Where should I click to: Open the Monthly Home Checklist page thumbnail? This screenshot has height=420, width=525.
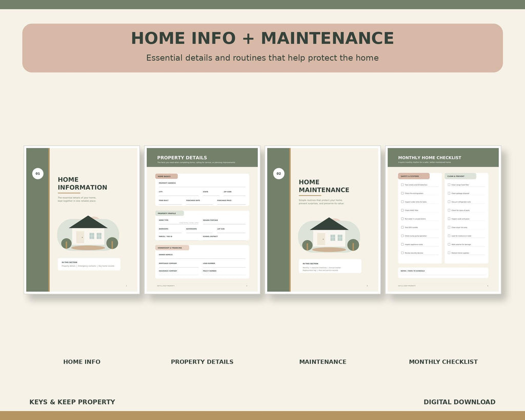(443, 219)
